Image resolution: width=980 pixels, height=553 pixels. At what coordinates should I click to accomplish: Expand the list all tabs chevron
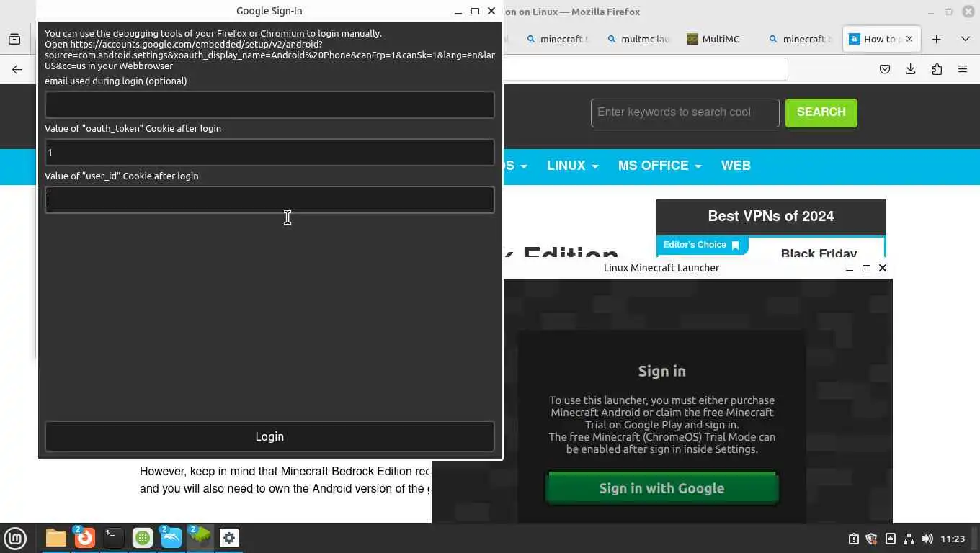coord(966,39)
